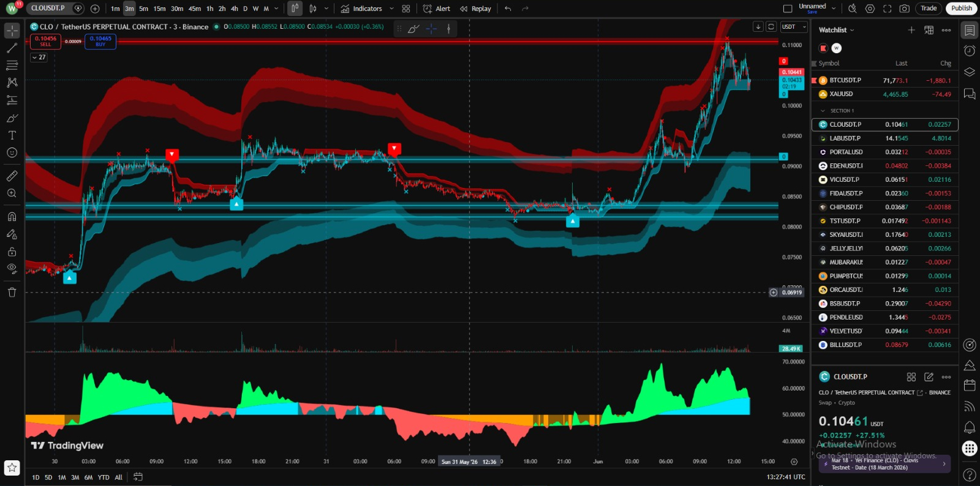The image size is (980, 486).
Task: Choose the 4h timeframe
Action: 234,9
